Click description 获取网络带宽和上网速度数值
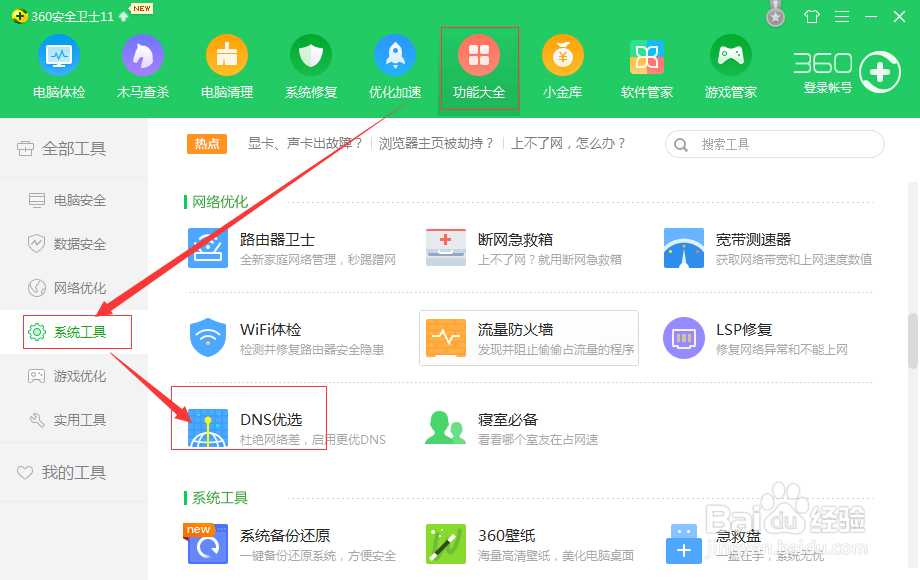 click(x=794, y=259)
